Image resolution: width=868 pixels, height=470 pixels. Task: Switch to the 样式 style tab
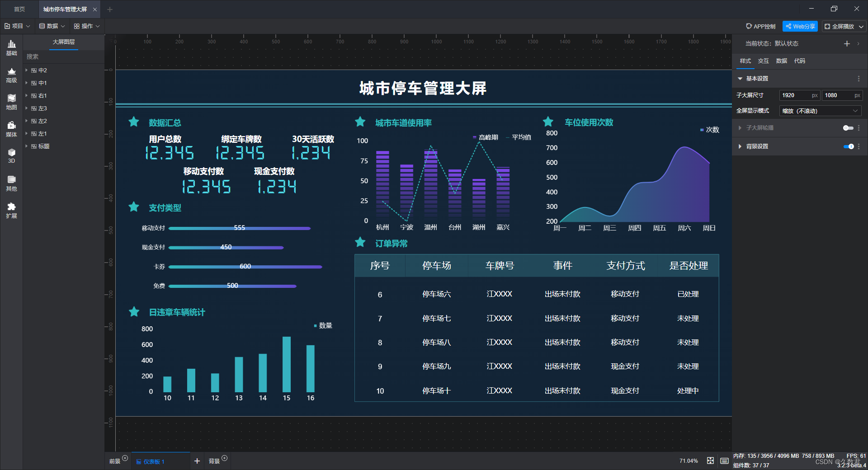point(745,61)
